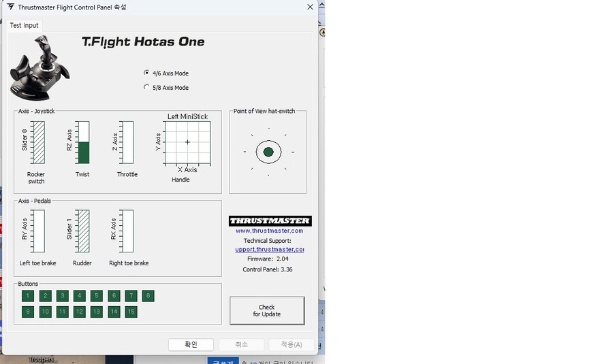613x364 pixels.
Task: Click button indicator 15
Action: pyautogui.click(x=131, y=312)
